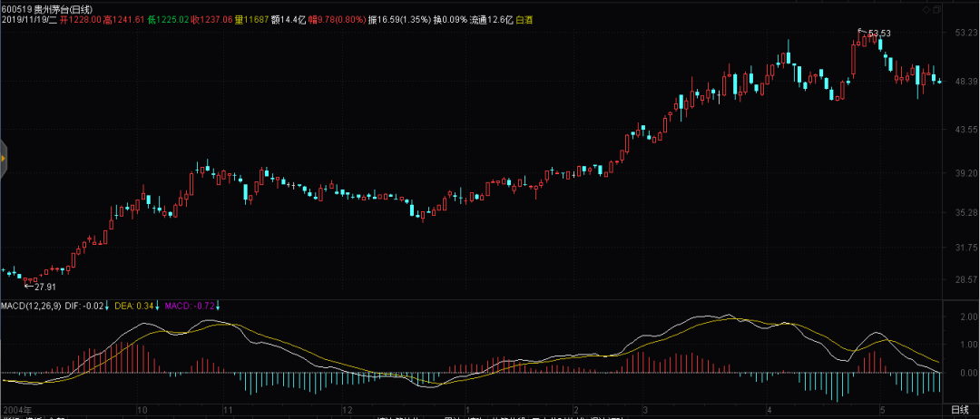
Task: Click the low marker label 27.91
Action: point(45,287)
